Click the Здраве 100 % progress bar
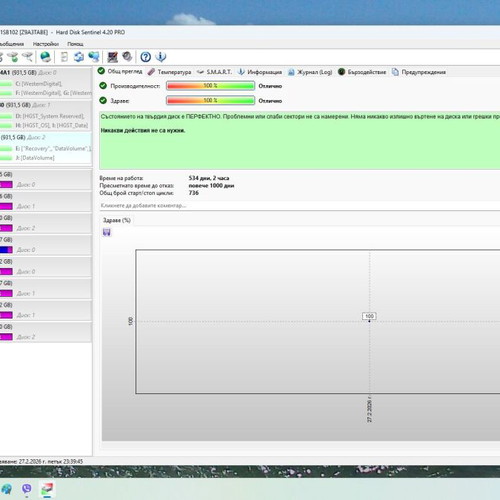This screenshot has height=500, width=500. click(210, 100)
